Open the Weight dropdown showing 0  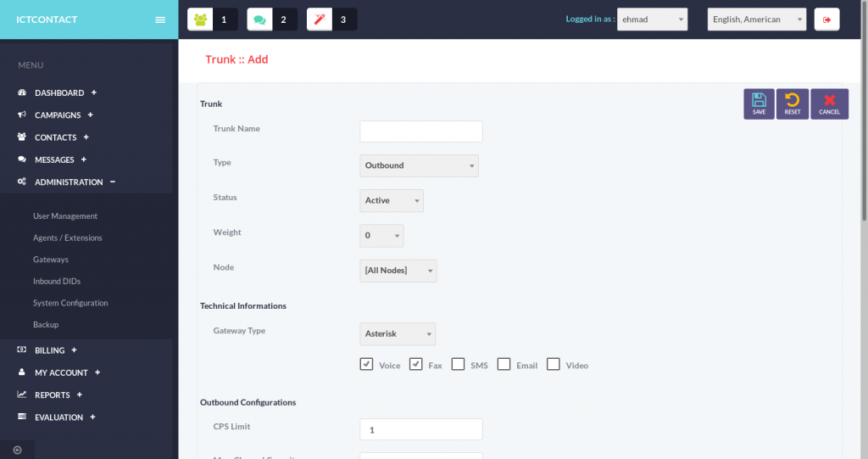381,236
